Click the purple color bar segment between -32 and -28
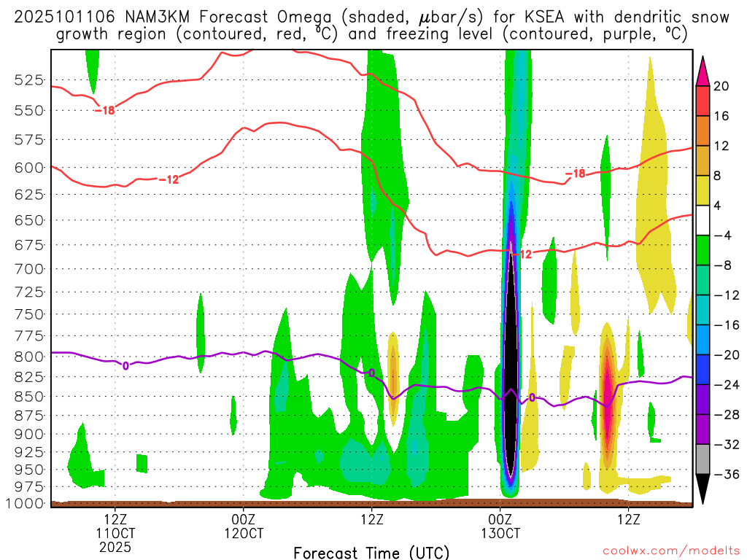Image resolution: width=747 pixels, height=560 pixels. (x=703, y=429)
